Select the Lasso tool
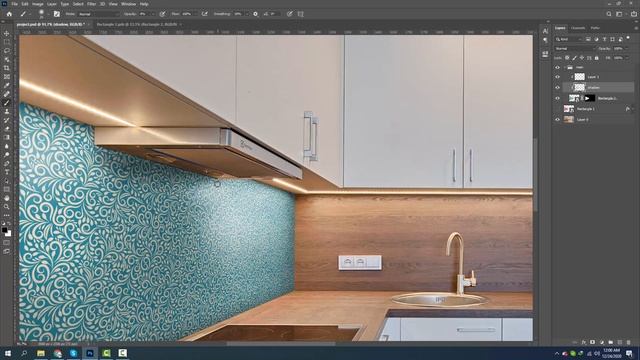 click(7, 51)
